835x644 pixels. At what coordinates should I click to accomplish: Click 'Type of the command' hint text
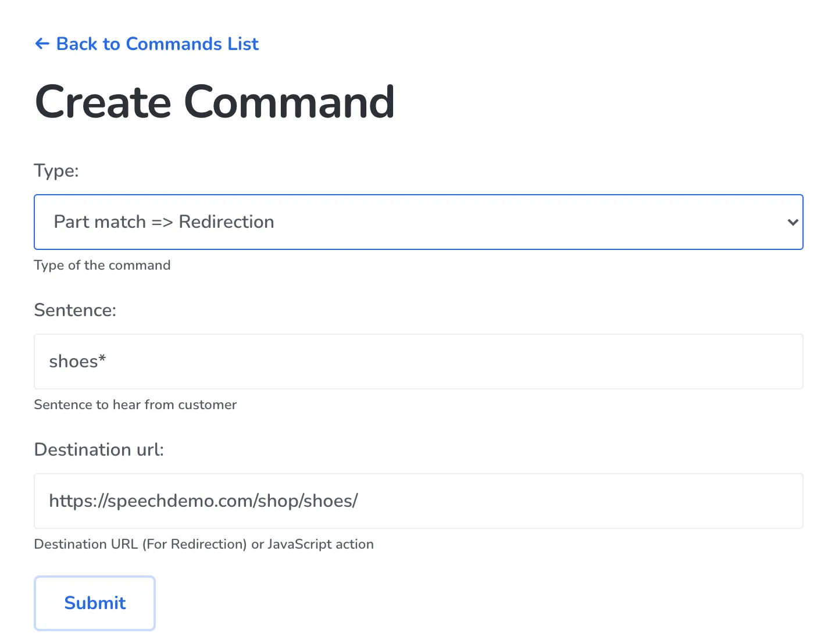click(x=102, y=265)
